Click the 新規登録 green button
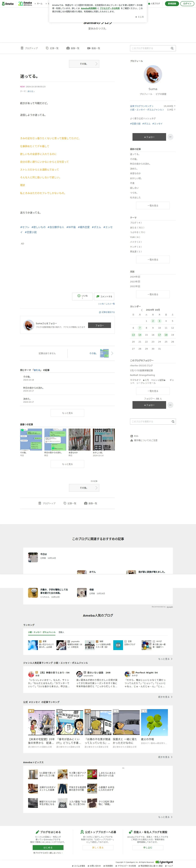This screenshot has height=868, width=196. 172,3
